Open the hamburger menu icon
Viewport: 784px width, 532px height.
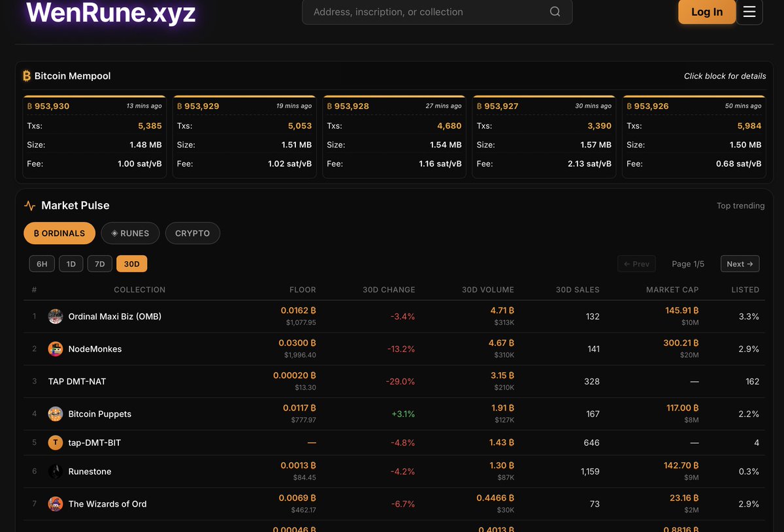pyautogui.click(x=749, y=12)
